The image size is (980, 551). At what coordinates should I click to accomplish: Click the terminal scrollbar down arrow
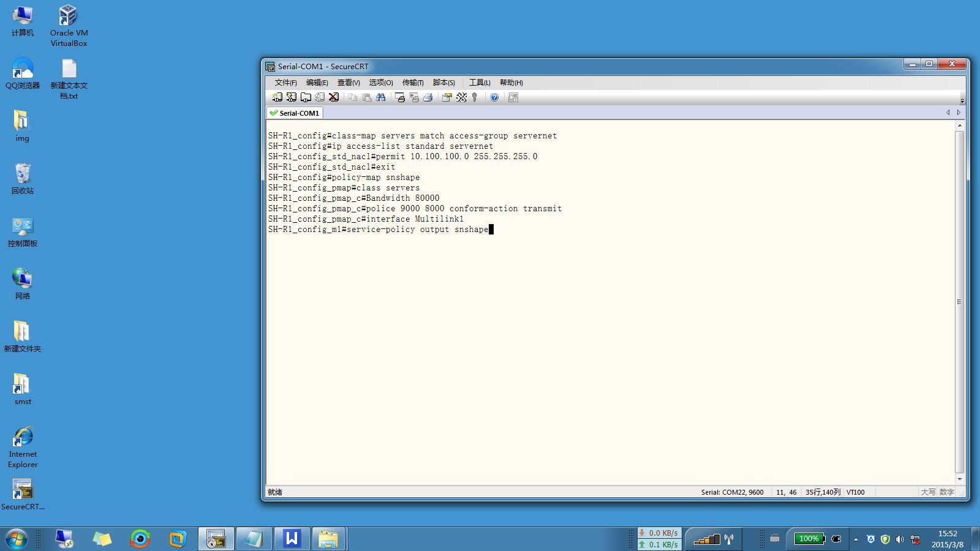pos(960,479)
